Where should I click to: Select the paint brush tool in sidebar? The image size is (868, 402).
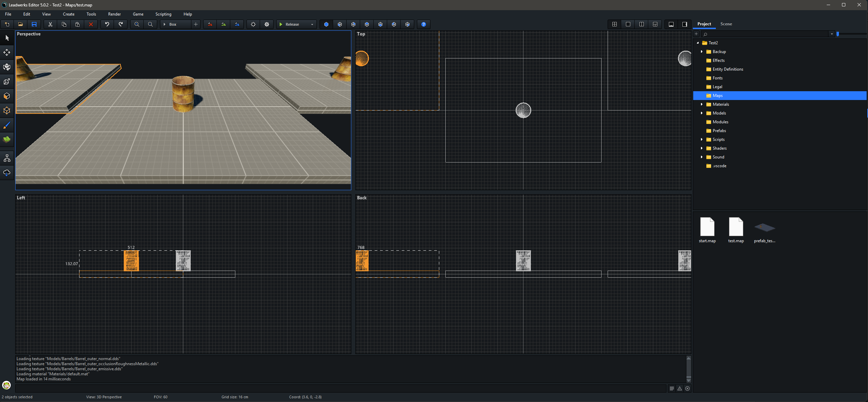[x=7, y=125]
